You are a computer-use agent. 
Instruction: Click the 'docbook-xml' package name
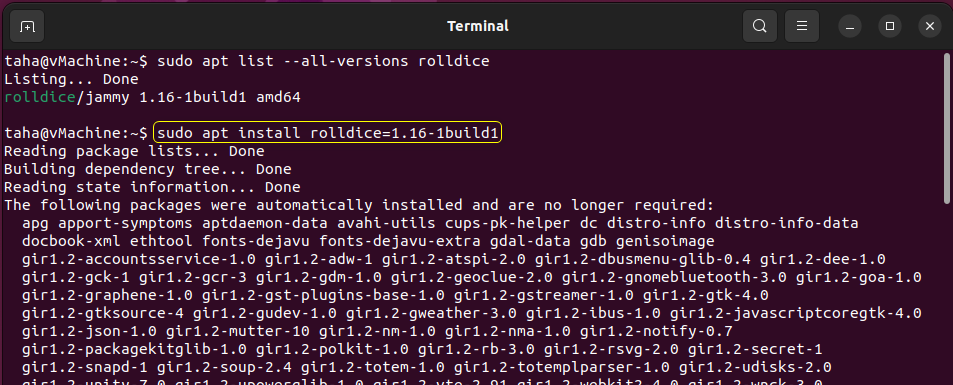(x=71, y=240)
